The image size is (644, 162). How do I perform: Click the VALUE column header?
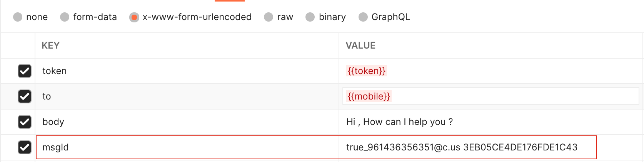pyautogui.click(x=360, y=46)
